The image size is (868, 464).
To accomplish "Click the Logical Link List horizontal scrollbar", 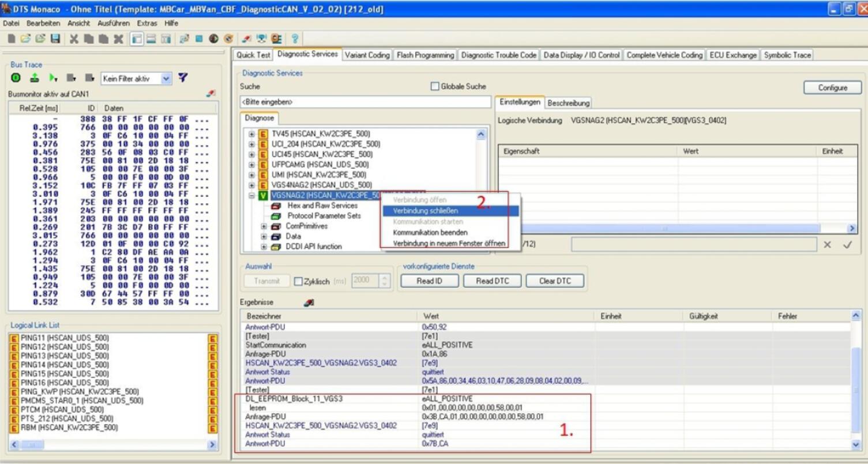I will pos(113,445).
